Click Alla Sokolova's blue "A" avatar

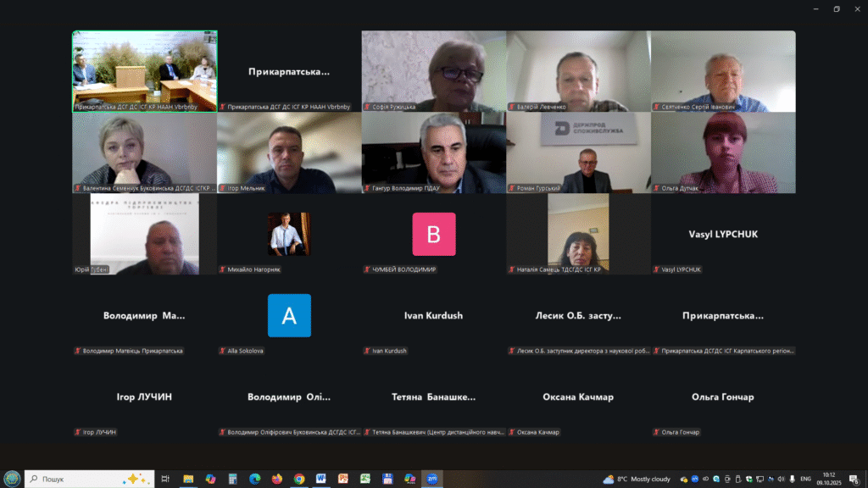[x=289, y=315]
